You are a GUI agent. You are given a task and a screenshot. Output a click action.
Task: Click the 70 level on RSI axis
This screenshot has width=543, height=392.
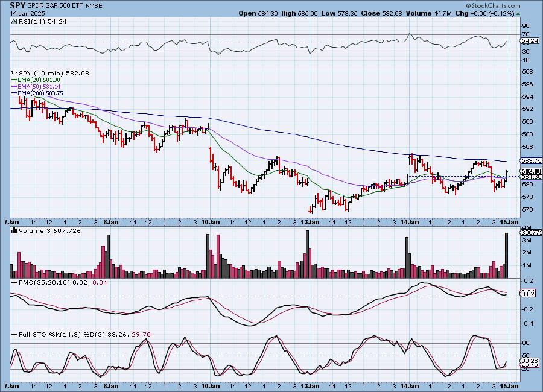[526, 34]
